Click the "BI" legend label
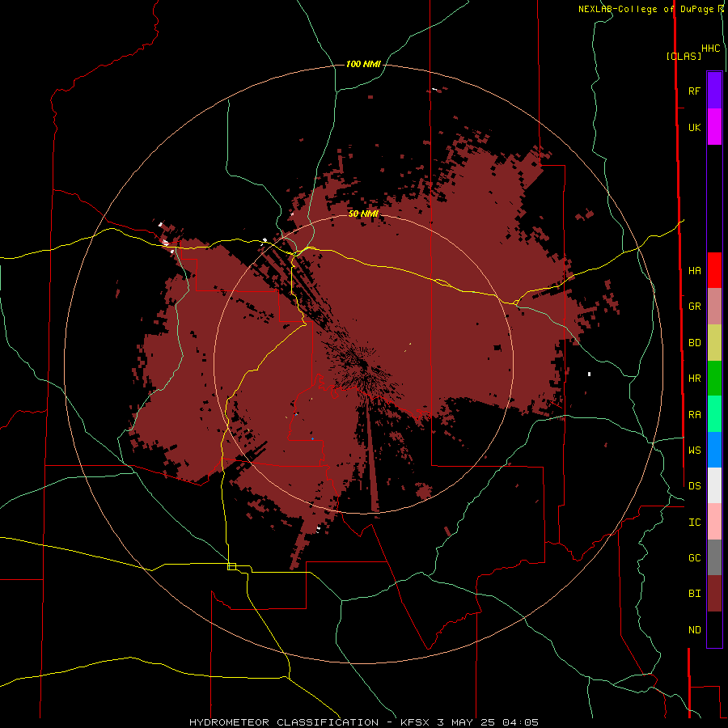Viewport: 728px width, 728px height. click(694, 594)
